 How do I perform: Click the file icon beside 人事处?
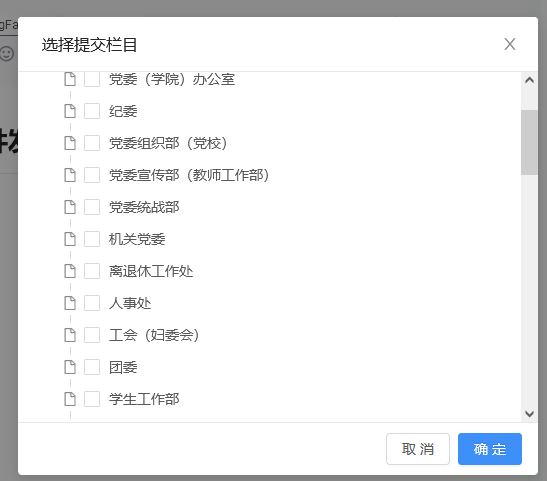pos(70,303)
